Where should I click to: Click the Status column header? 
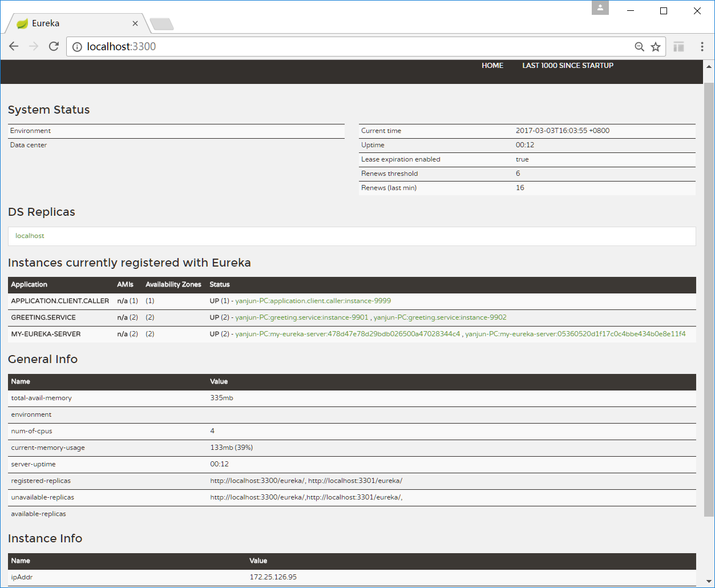(220, 284)
